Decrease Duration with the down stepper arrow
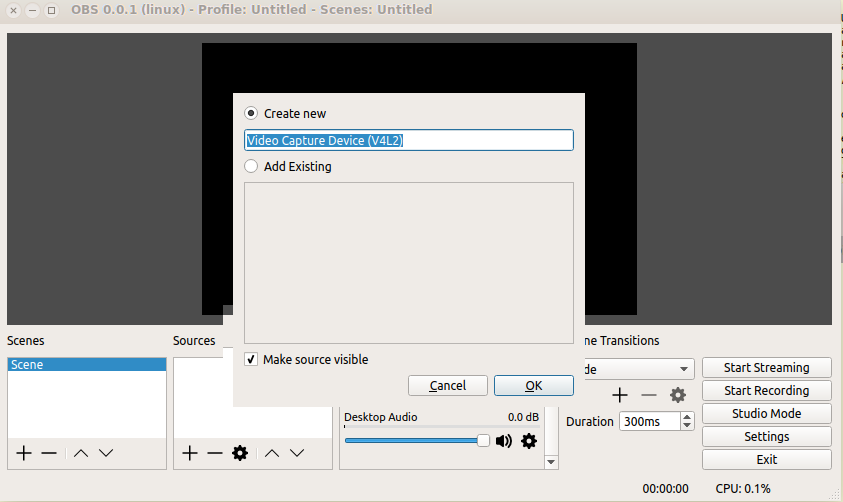Image resolution: width=843 pixels, height=502 pixels. (687, 426)
